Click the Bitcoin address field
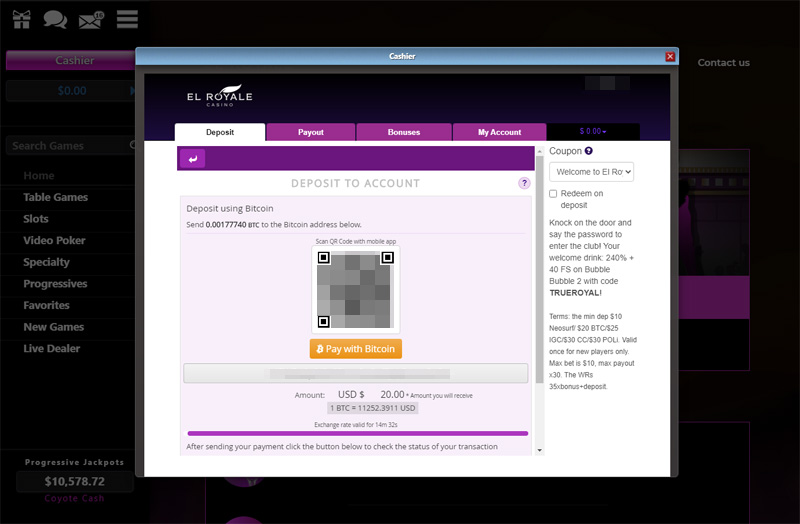This screenshot has height=524, width=800. pos(356,373)
